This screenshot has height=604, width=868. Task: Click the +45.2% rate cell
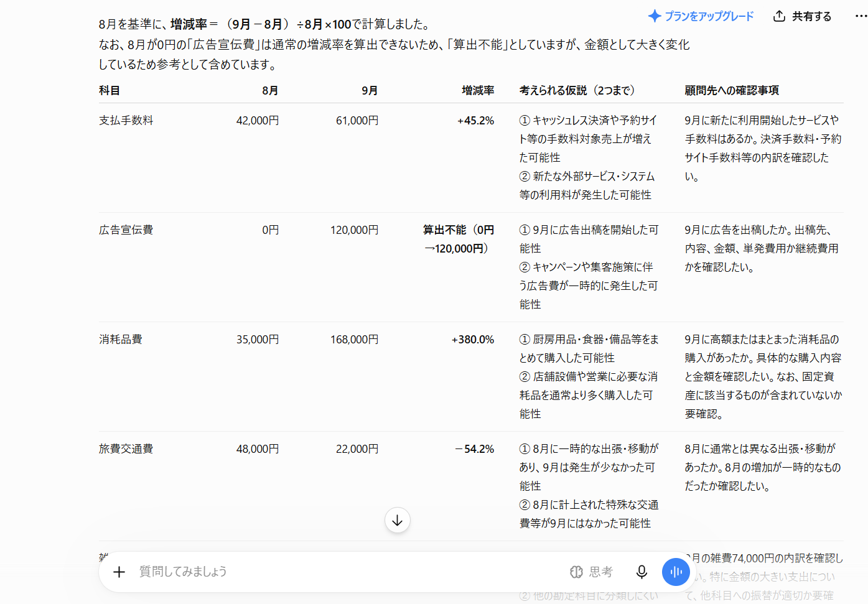coord(476,120)
